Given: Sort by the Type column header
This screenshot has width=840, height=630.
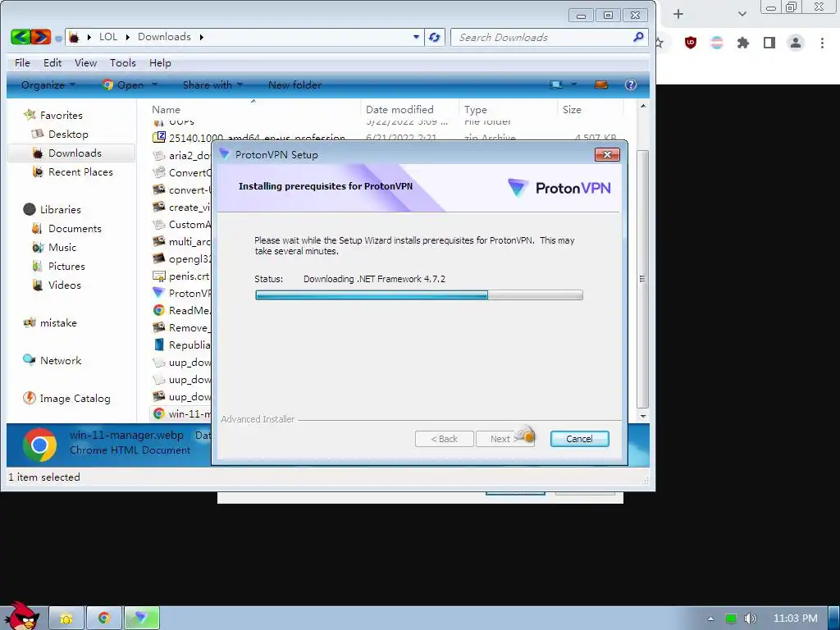Looking at the screenshot, I should 476,109.
